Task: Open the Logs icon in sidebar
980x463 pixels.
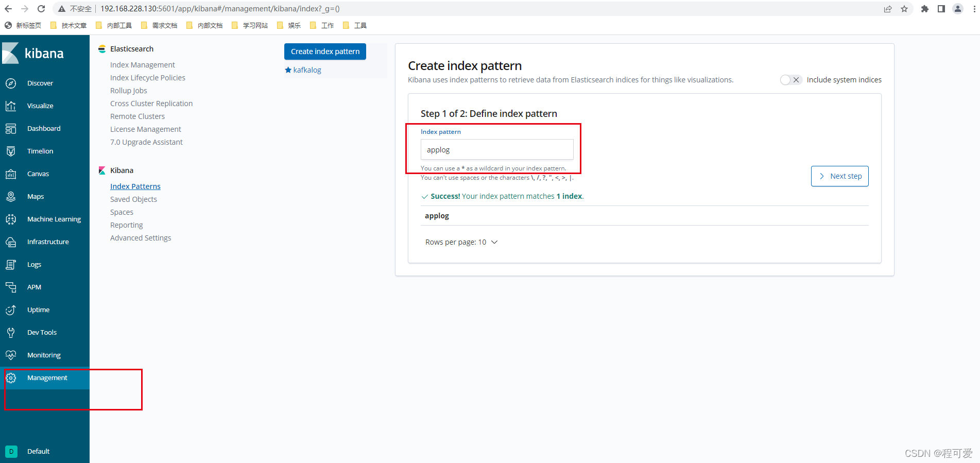Action: pos(11,265)
